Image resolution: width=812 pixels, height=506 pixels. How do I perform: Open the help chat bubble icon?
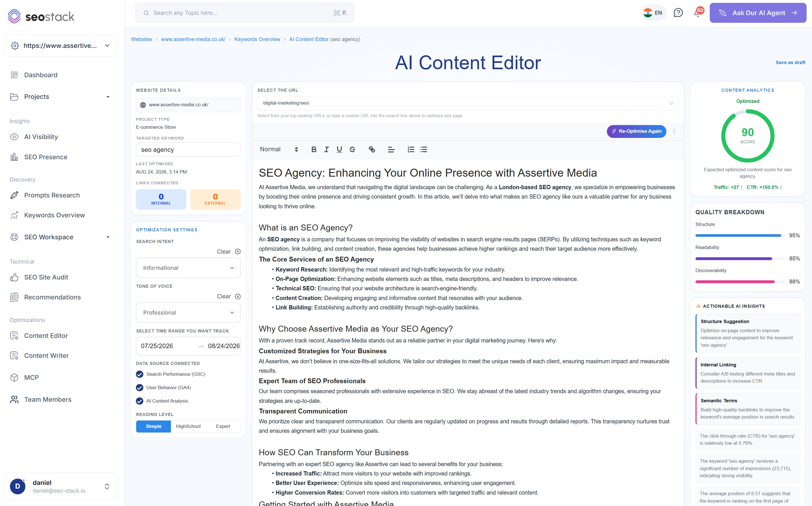point(678,13)
